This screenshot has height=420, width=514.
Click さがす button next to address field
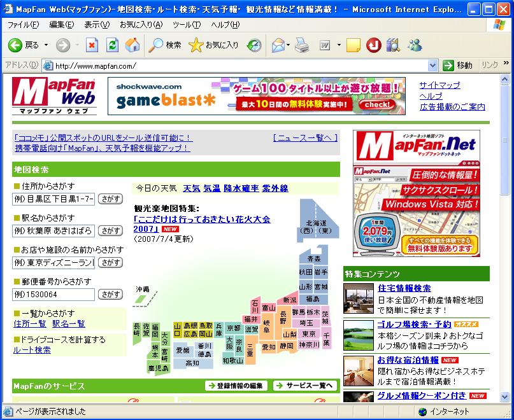coord(110,199)
